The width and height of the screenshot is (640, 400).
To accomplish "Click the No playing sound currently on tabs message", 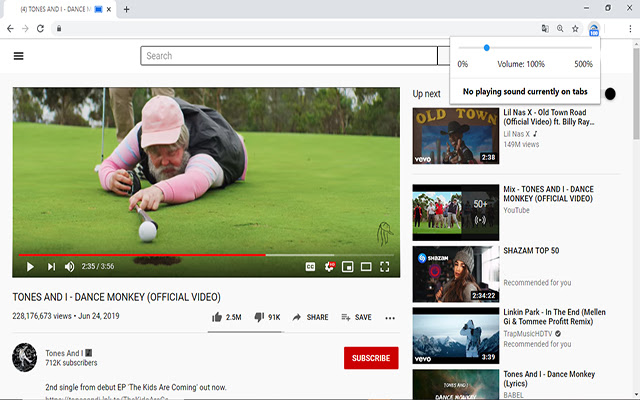I will [525, 91].
